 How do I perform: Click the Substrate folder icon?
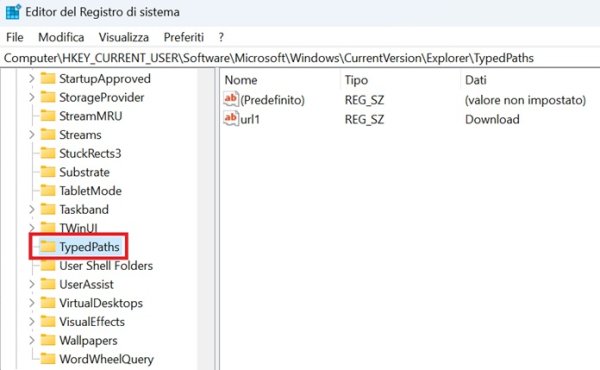pos(48,172)
